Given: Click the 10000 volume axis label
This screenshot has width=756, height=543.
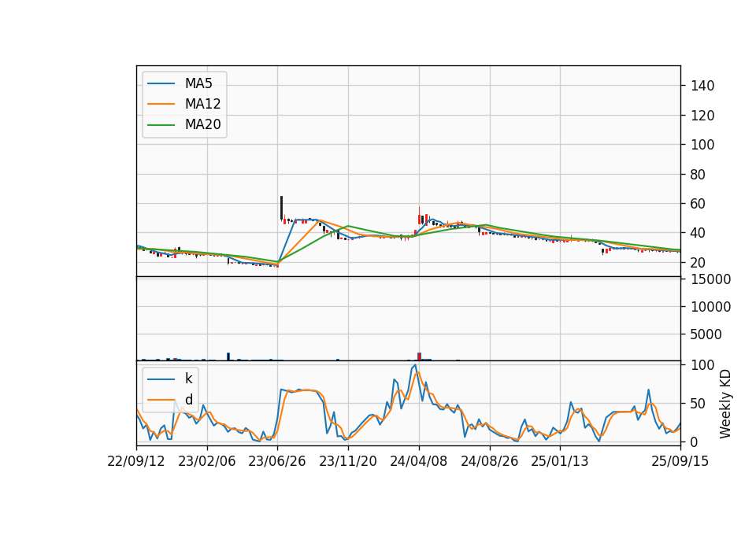Looking at the screenshot, I should 710,307.
